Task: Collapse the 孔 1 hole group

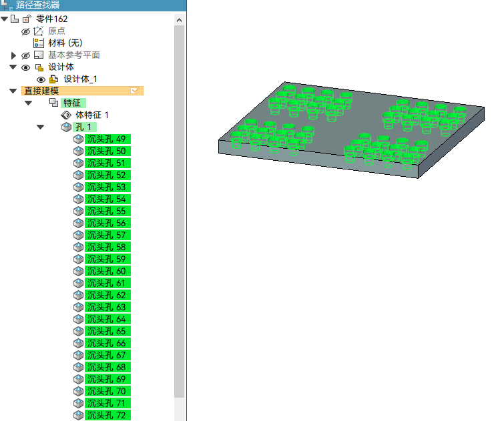Action: 40,127
